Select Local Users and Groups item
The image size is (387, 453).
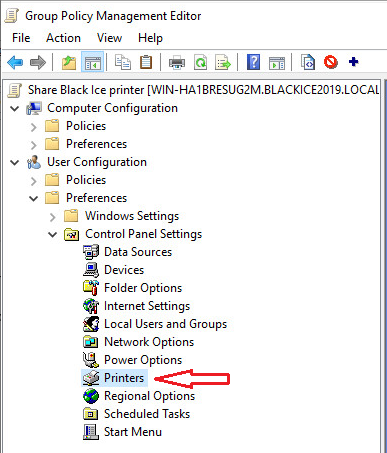coord(165,324)
